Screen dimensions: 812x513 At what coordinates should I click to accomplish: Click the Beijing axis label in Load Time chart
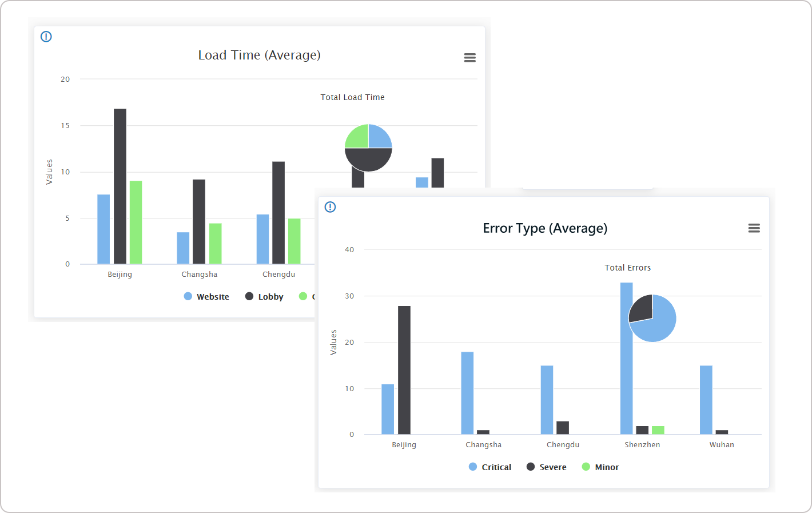120,275
